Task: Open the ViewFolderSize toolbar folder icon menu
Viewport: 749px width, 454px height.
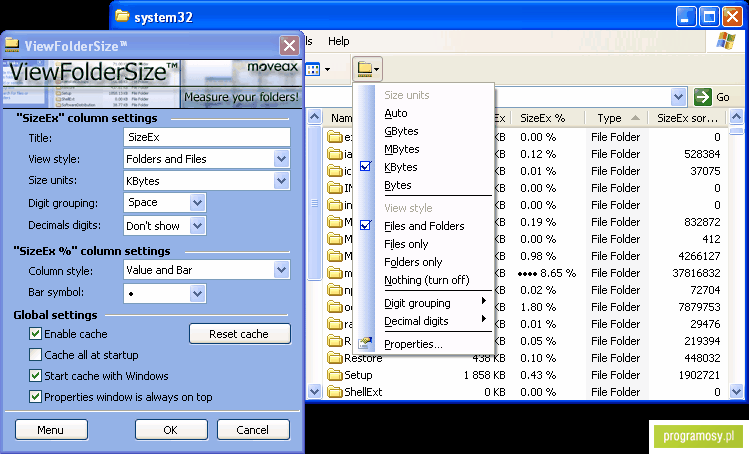Action: tap(368, 69)
